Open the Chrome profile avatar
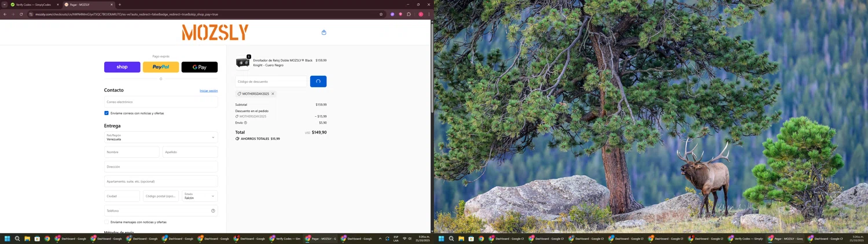 coord(421,14)
